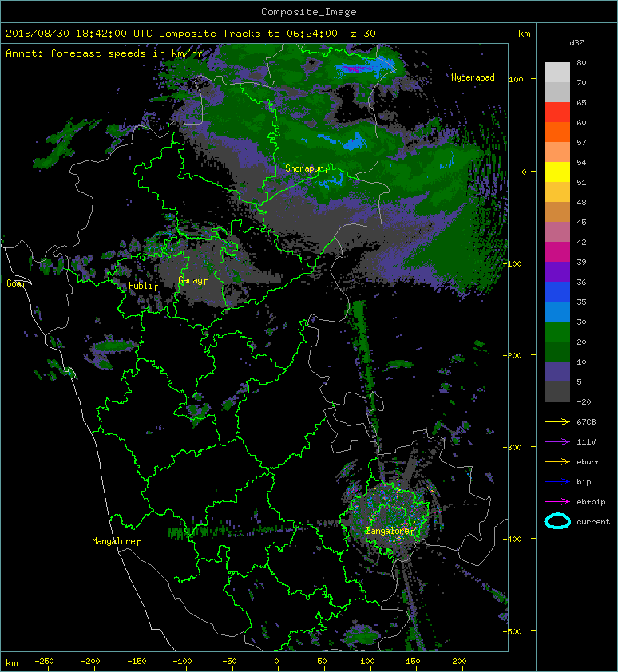Click the purple 111V arrow legend icon
The height and width of the screenshot is (672, 618).
557,442
